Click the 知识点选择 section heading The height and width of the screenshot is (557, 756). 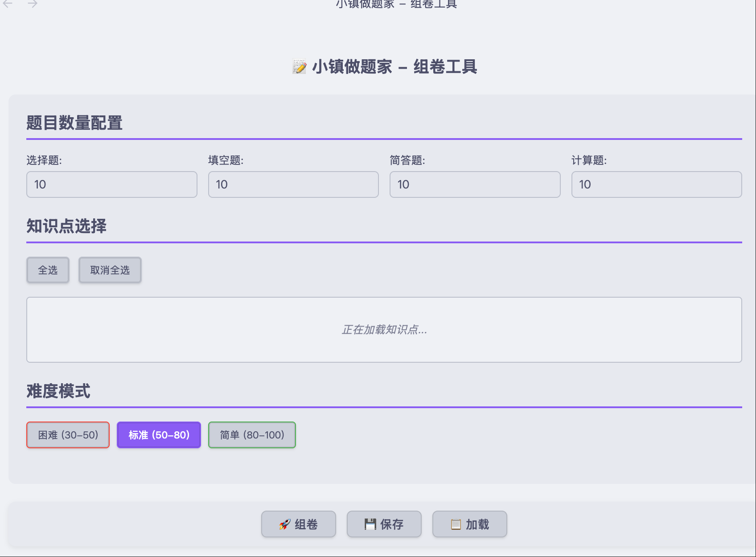66,226
